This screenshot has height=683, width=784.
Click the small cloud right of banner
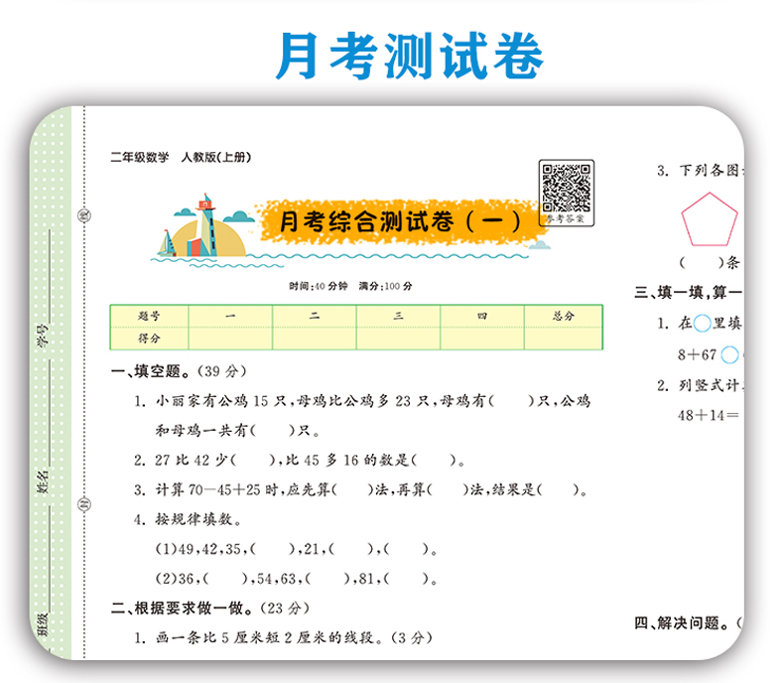click(540, 244)
